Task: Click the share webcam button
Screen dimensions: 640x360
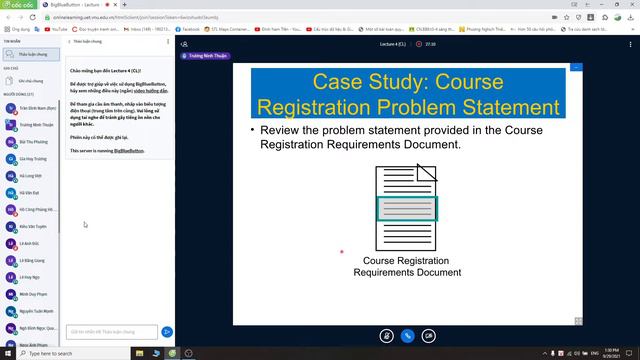Action: coord(428,336)
